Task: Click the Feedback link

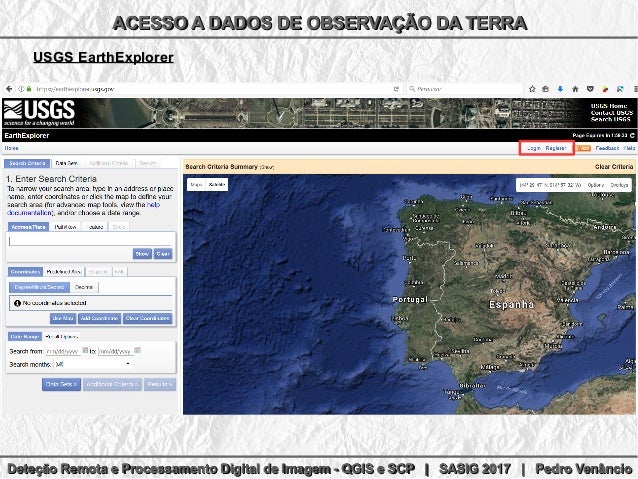Action: 607,148
